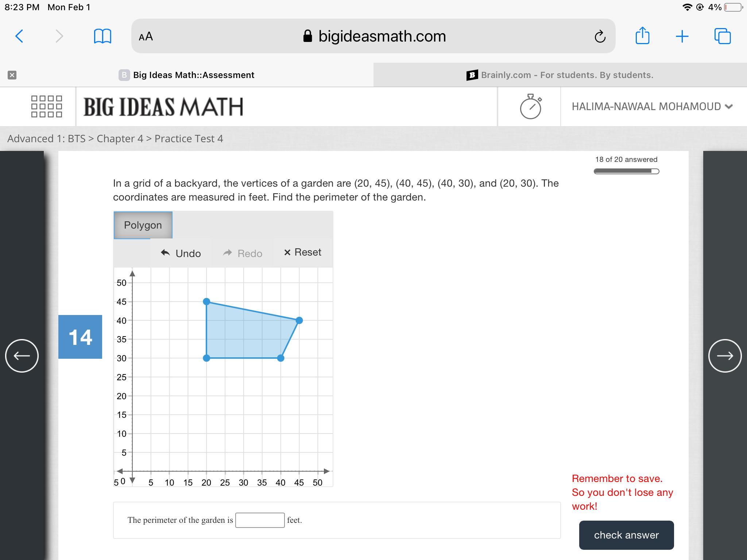Open the Safari bookmarks book icon
747x560 pixels.
(102, 36)
